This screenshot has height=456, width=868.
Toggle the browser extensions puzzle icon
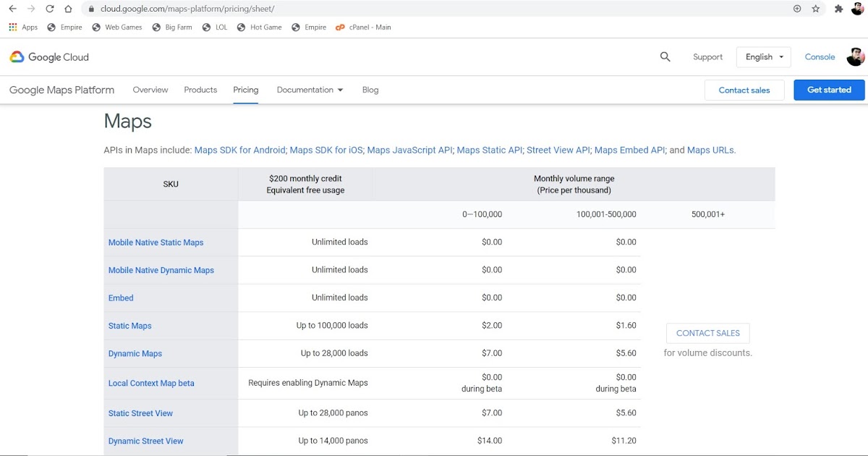click(838, 9)
